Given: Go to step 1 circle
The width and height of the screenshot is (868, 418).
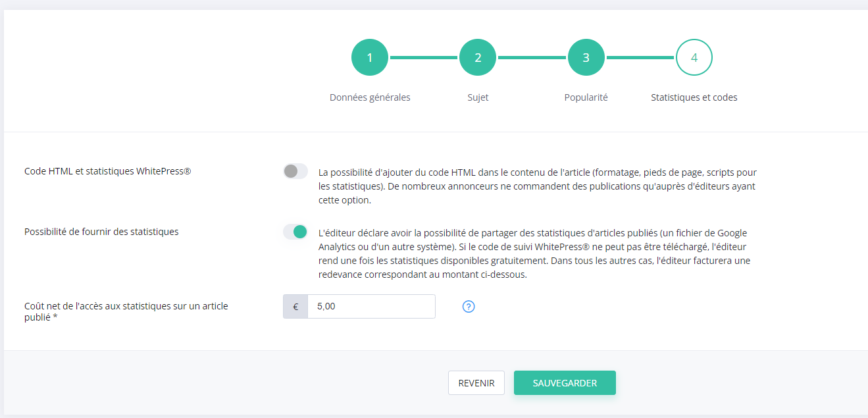Looking at the screenshot, I should pos(370,57).
